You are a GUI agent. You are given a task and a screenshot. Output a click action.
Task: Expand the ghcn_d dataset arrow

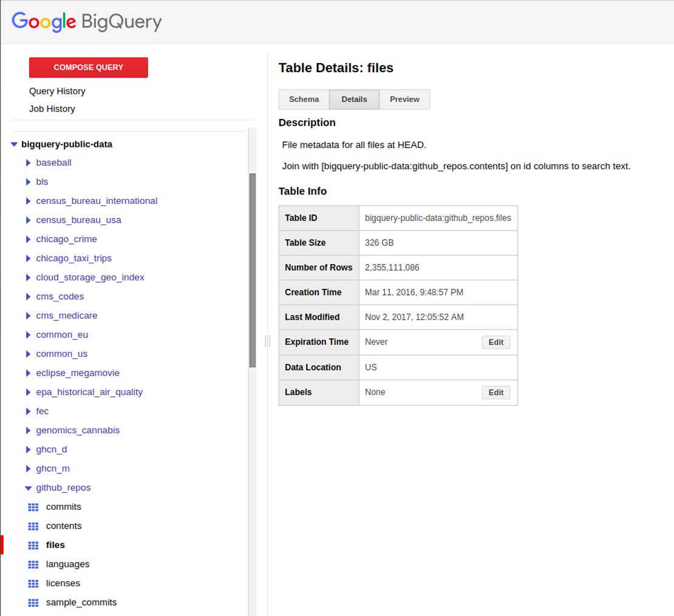point(29,449)
